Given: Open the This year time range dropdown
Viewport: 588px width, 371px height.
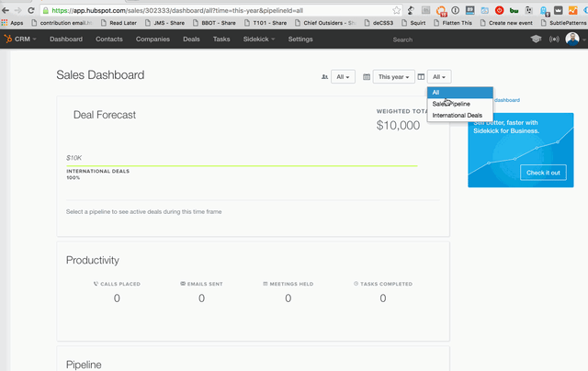Looking at the screenshot, I should [x=393, y=77].
